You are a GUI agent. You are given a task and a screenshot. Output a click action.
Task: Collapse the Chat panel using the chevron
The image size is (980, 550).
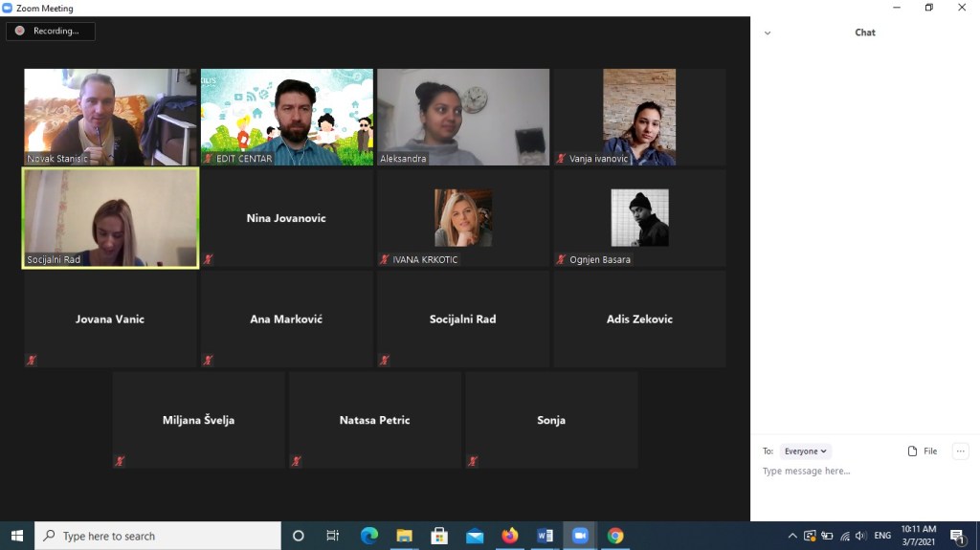768,33
